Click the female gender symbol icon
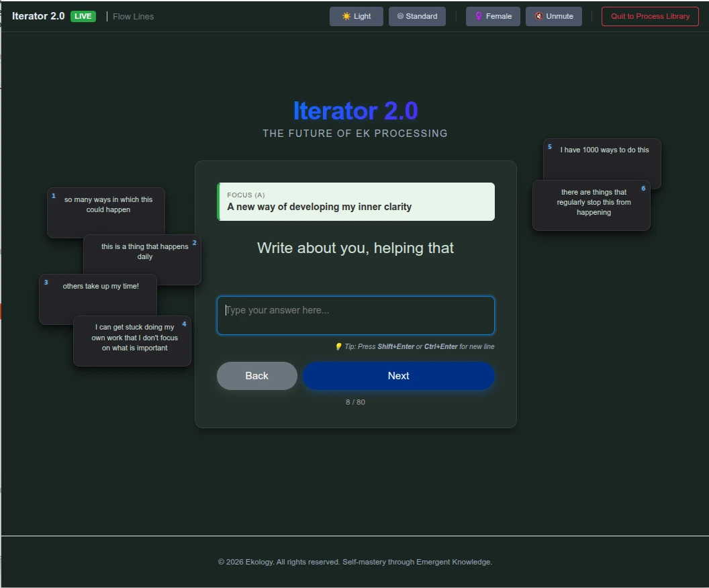The width and height of the screenshot is (709, 588). tap(478, 16)
